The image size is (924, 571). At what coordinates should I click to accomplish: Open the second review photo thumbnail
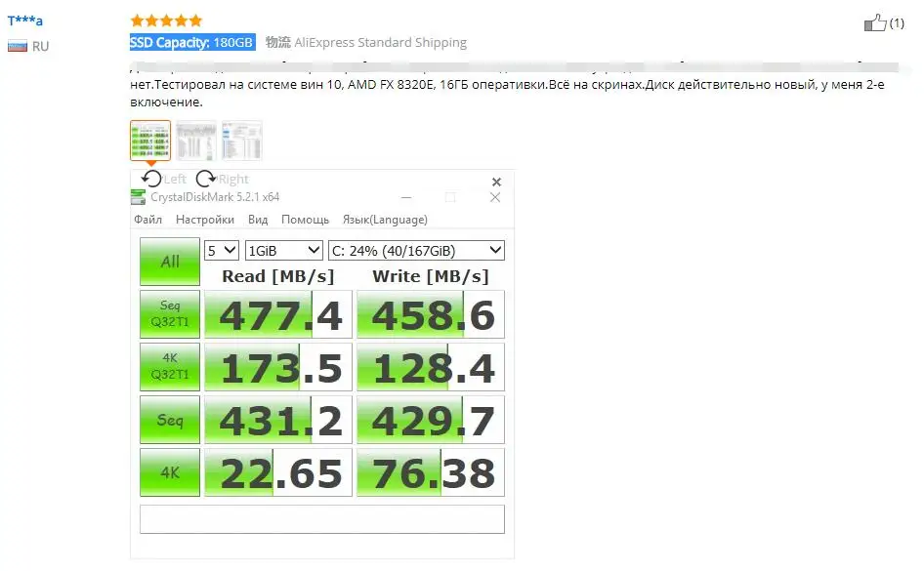196,141
